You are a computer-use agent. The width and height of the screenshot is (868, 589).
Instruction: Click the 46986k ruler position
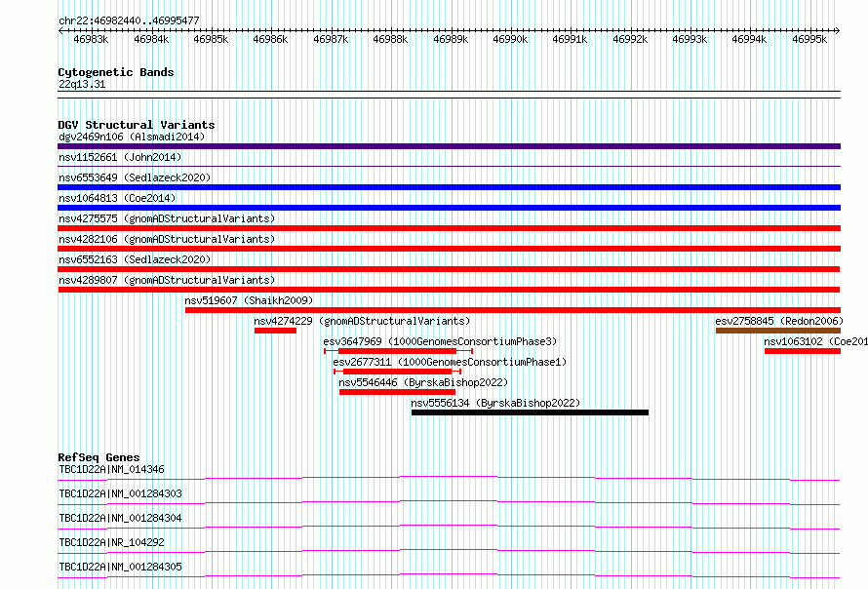pyautogui.click(x=270, y=39)
